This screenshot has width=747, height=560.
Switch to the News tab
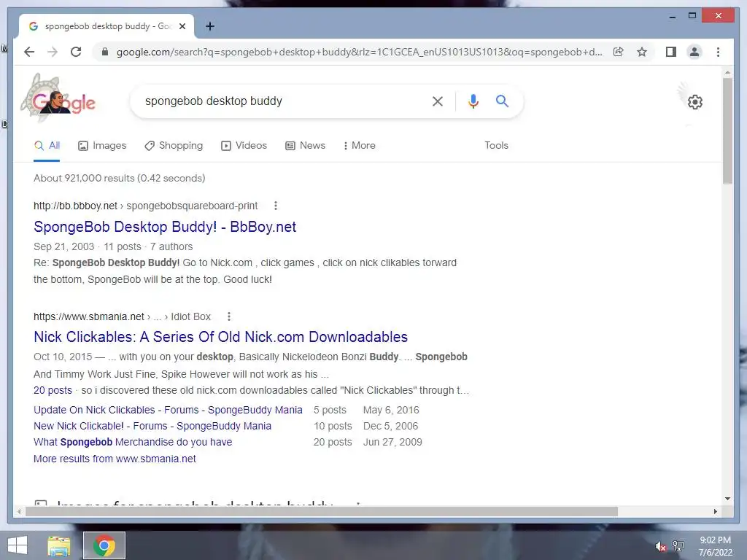click(x=305, y=146)
